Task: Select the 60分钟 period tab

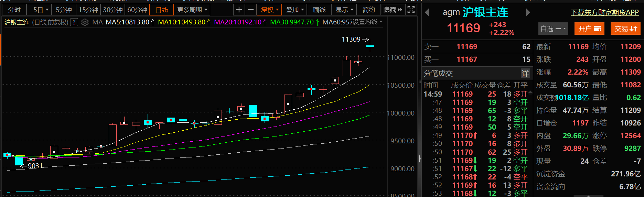Action: [x=137, y=10]
